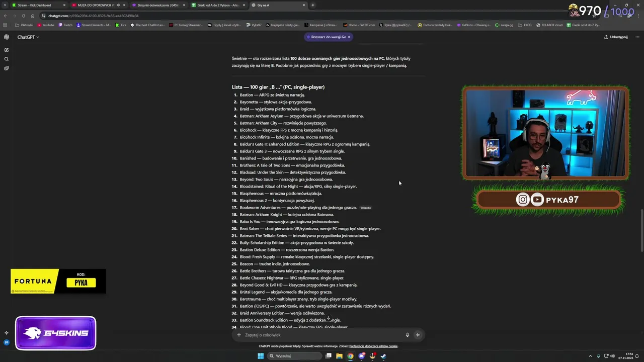Open File Explorer from the taskbar

coord(339,356)
